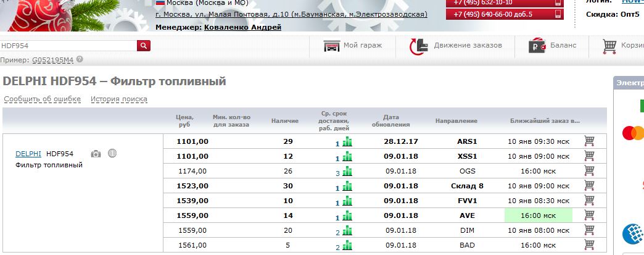Click the Скидка: Опт5 discount text
This screenshot has height=255, width=644.
click(613, 14)
